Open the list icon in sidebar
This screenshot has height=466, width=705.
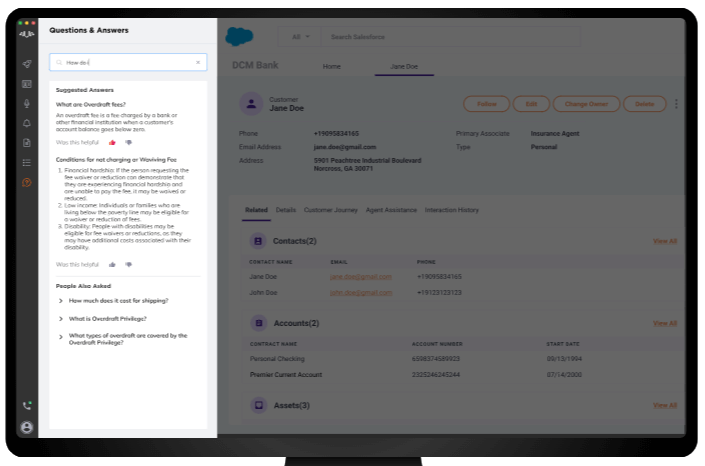(x=27, y=162)
